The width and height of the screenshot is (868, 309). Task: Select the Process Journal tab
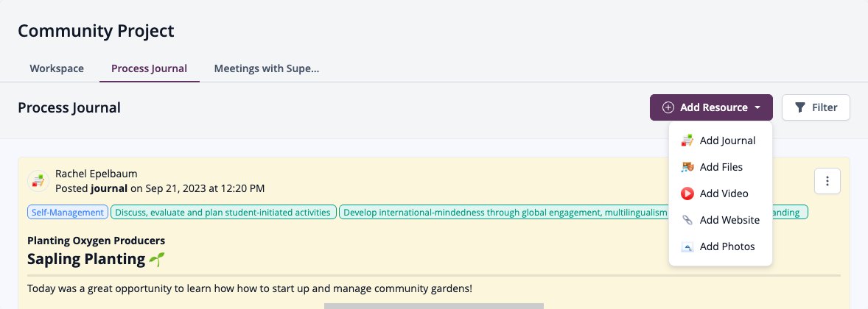click(149, 68)
